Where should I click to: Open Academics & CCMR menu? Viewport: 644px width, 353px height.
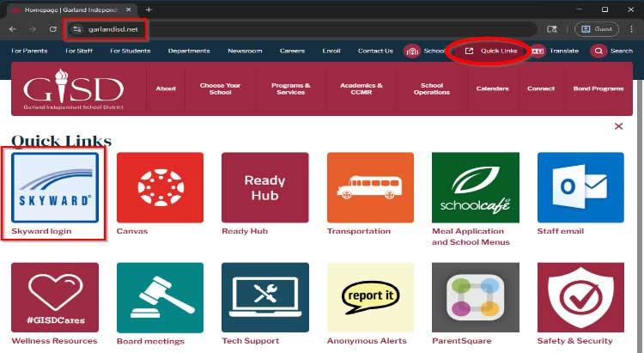click(361, 88)
